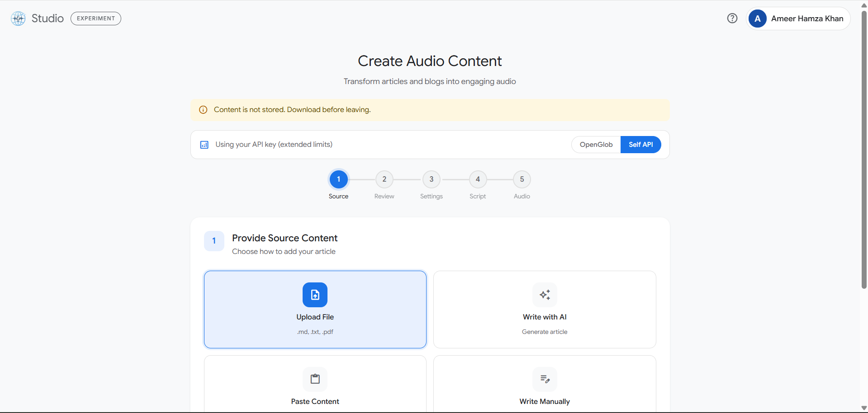This screenshot has height=413, width=868.
Task: Click the Source step circle marked 1
Action: click(338, 179)
